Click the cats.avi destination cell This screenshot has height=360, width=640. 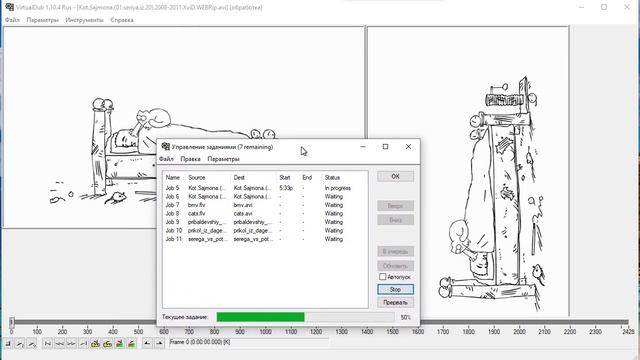pyautogui.click(x=243, y=213)
